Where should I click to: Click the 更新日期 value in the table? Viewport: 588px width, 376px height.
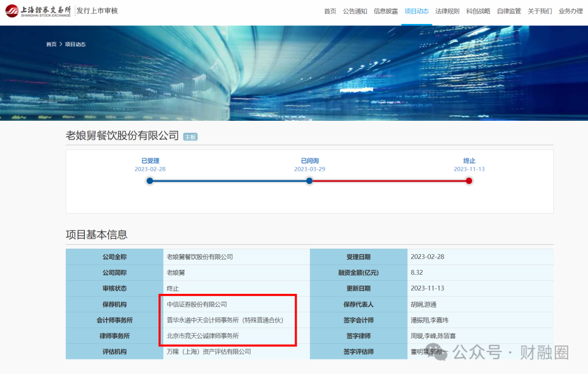click(x=427, y=288)
